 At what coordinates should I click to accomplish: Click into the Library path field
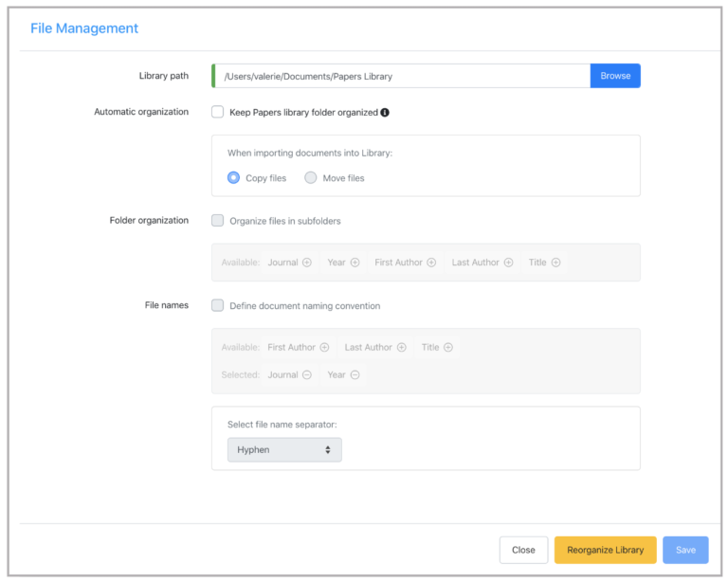click(401, 76)
